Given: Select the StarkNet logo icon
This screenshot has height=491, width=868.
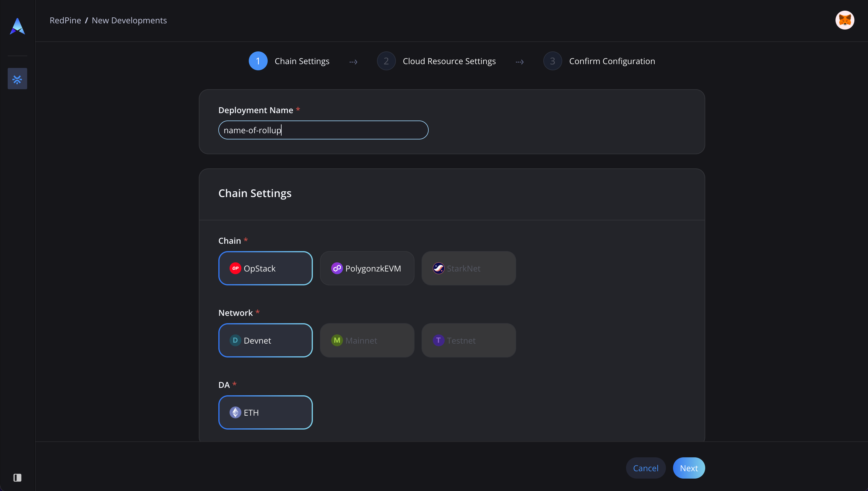Looking at the screenshot, I should pos(438,269).
